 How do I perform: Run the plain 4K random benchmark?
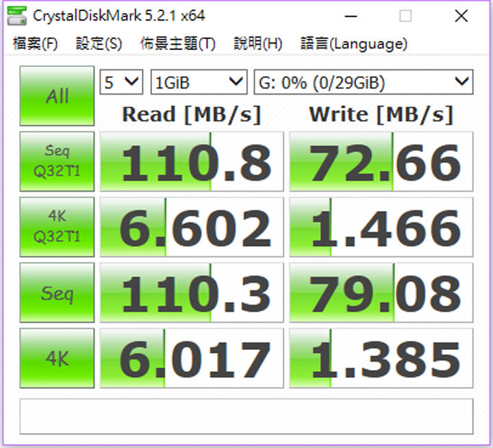click(x=57, y=358)
